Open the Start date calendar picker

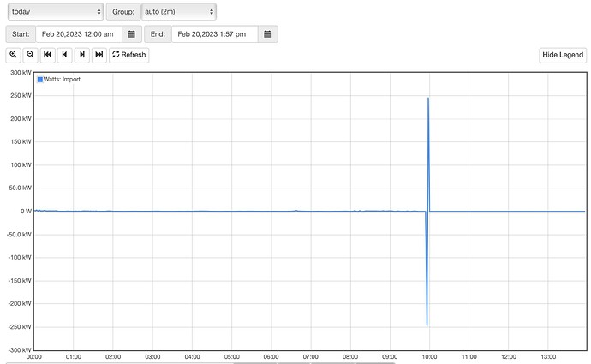coord(132,34)
